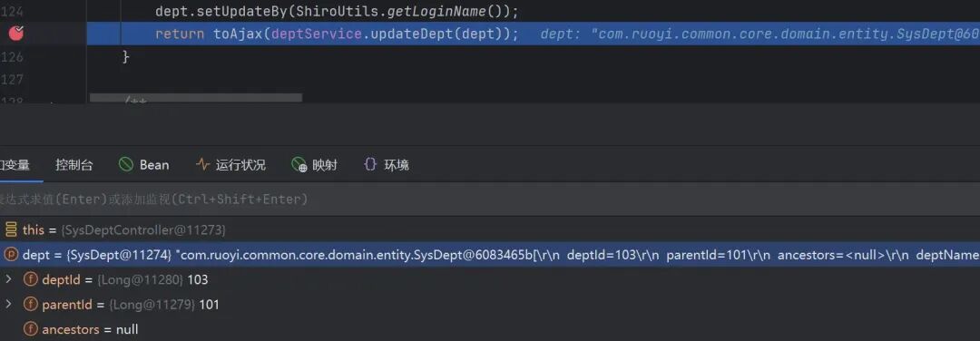Select the this = SysDeptController@11273 row

(490, 229)
